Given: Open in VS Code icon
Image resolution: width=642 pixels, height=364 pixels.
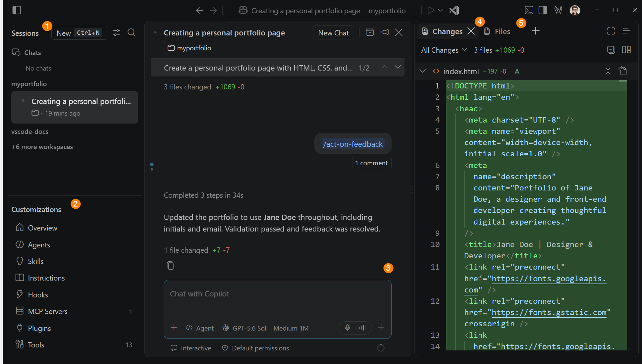Looking at the screenshot, I should point(454,10).
